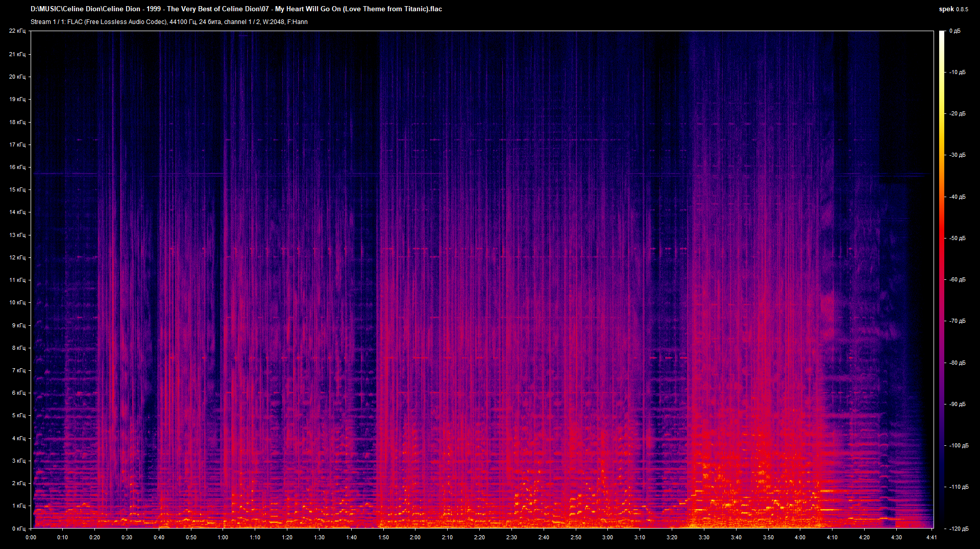This screenshot has width=980, height=549.
Task: Click the 22 кГц frequency label
Action: coord(17,31)
